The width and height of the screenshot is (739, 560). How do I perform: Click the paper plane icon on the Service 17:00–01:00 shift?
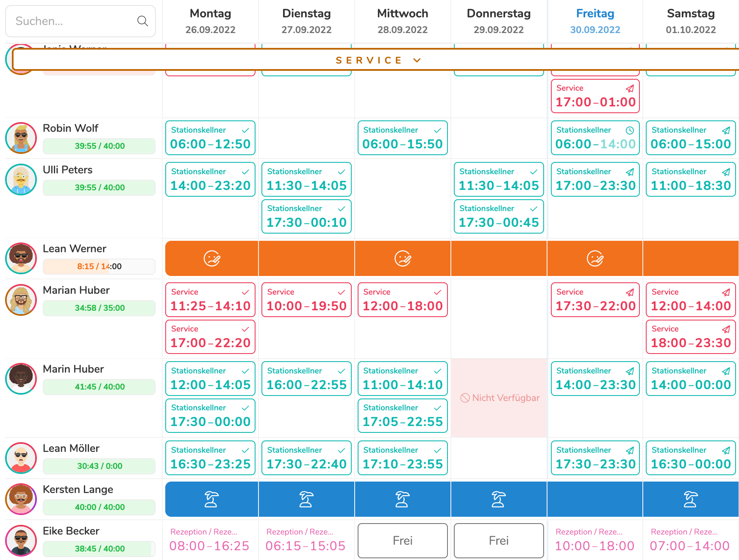(x=630, y=88)
